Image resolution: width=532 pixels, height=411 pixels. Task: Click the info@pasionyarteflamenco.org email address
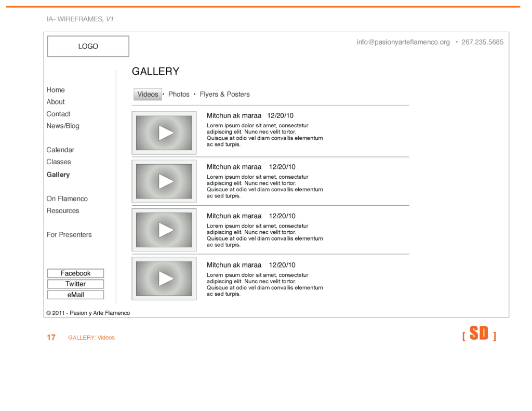[x=403, y=42]
